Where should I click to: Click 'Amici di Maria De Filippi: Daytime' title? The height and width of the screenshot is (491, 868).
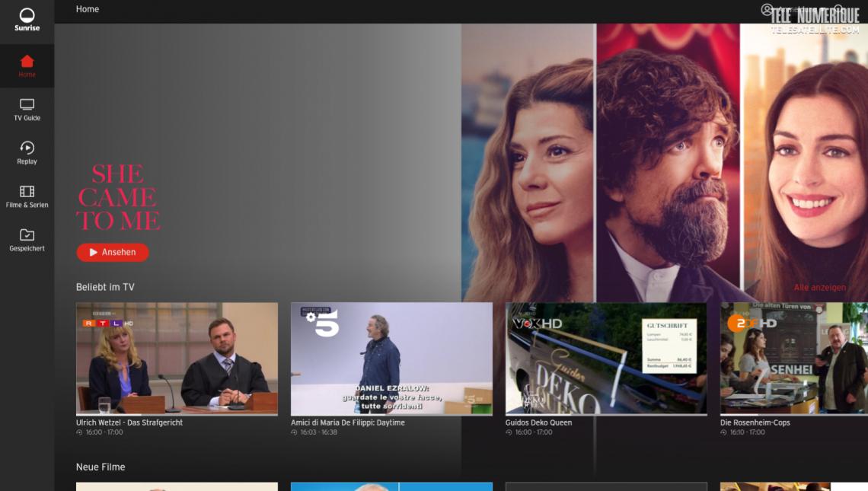[348, 422]
